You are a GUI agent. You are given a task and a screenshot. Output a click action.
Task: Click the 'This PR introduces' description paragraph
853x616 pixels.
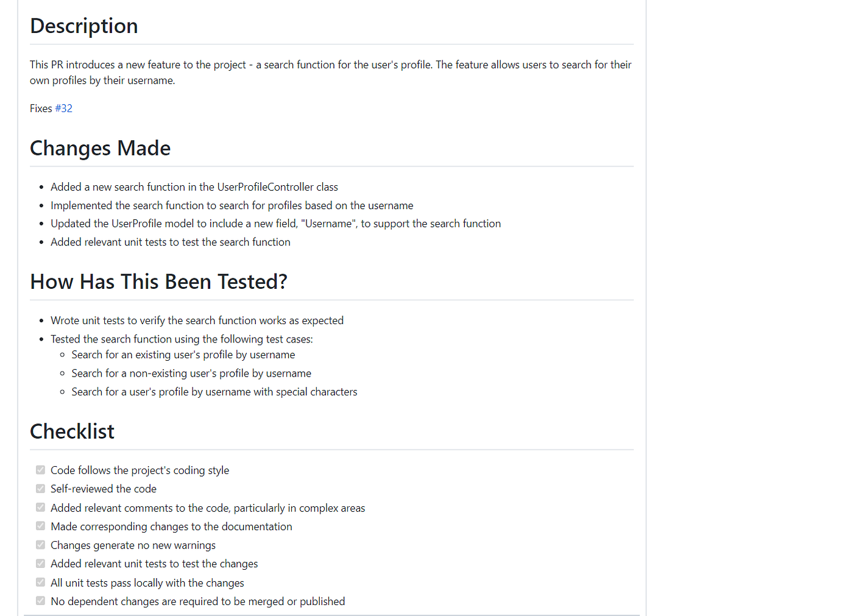tap(331, 73)
